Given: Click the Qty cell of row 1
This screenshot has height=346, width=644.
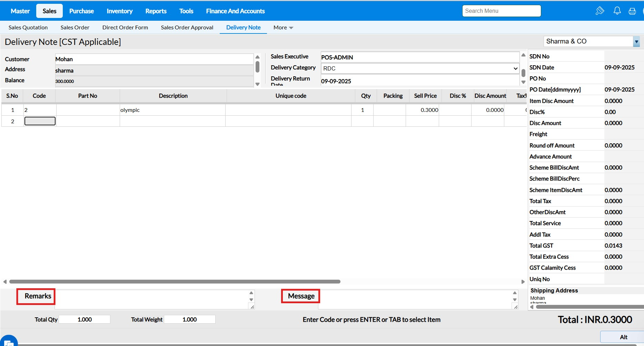Looking at the screenshot, I should 363,110.
